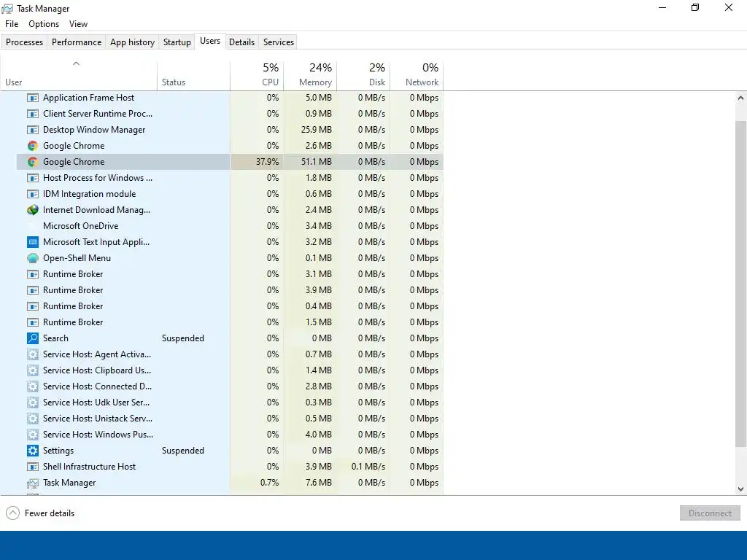This screenshot has width=747, height=560.
Task: Click the IDM Integration module icon
Action: coord(32,194)
